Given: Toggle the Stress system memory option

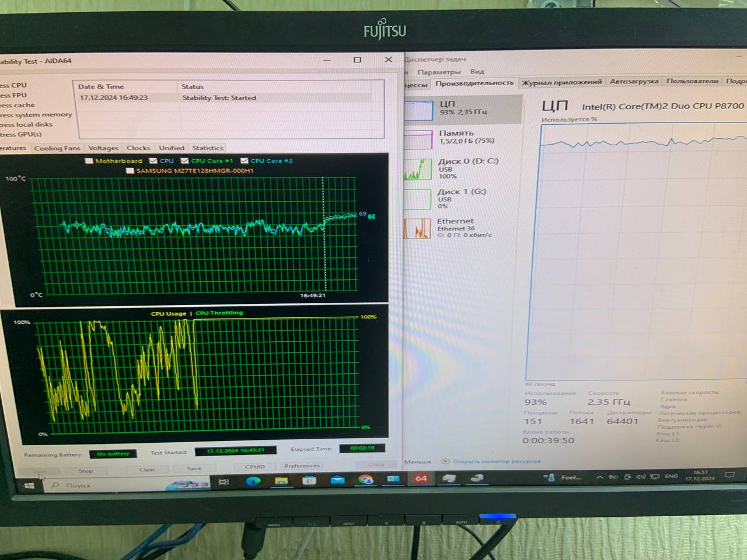Looking at the screenshot, I should coord(36,115).
